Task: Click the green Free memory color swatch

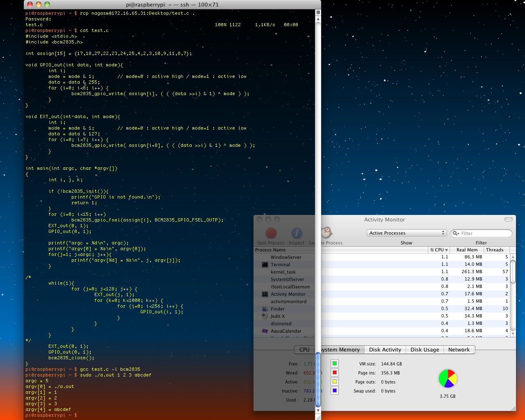Action: (x=335, y=363)
